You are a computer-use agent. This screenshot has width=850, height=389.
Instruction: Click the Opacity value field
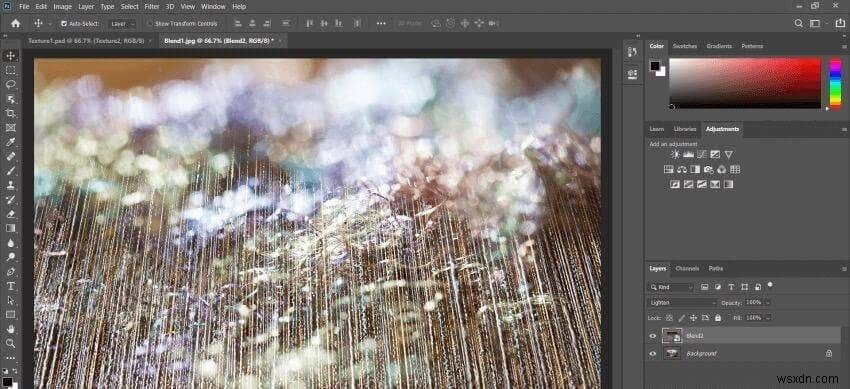[754, 302]
